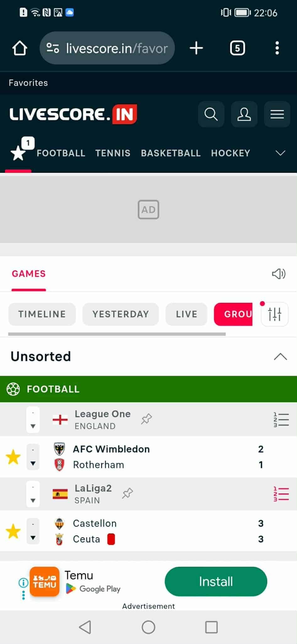Open League One standings table icon

281,420
